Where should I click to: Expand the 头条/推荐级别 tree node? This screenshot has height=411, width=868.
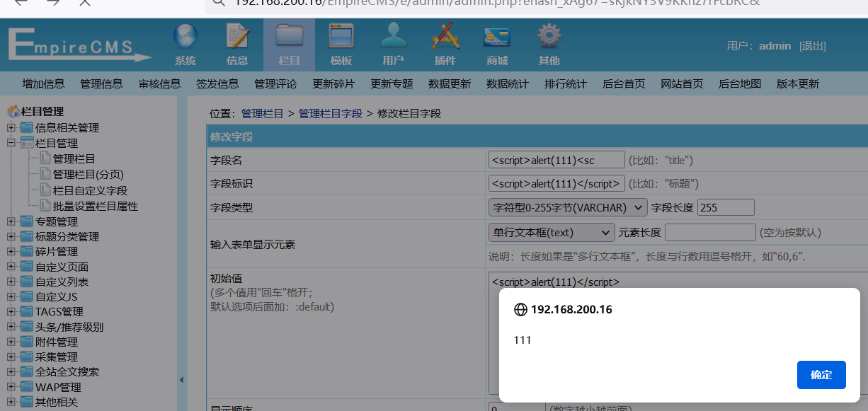tap(11, 328)
